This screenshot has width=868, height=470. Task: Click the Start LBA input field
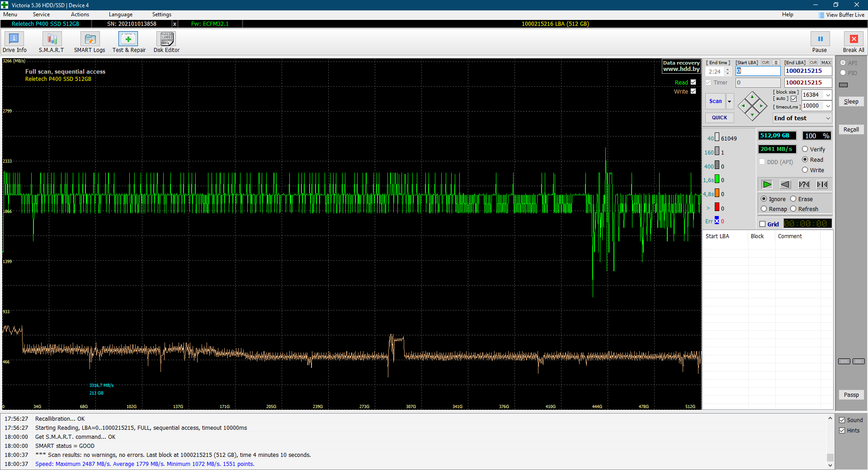tap(758, 71)
